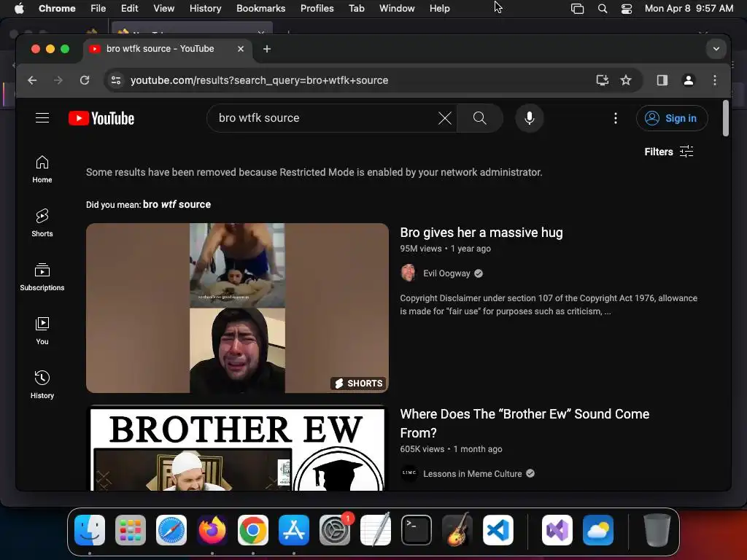Search with your voice microphone button
The height and width of the screenshot is (560, 747).
point(530,118)
